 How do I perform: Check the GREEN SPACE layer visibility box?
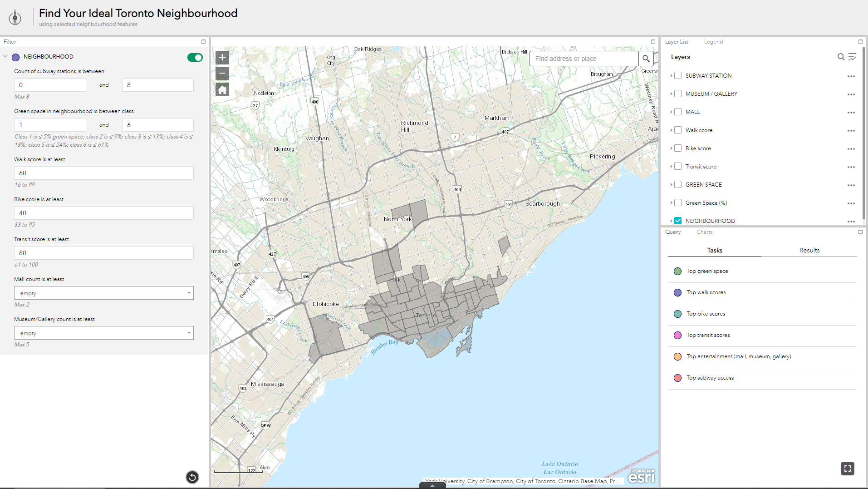[678, 184]
